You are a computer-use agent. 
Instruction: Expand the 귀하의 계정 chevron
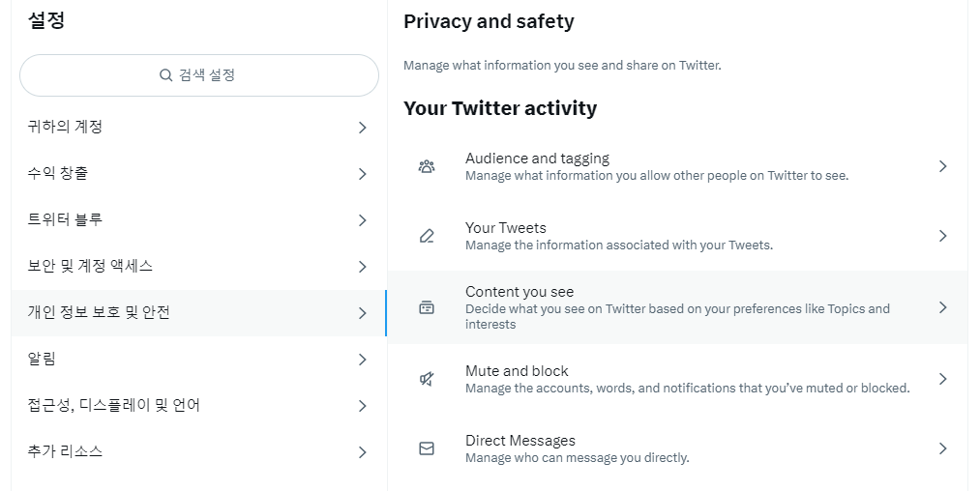tap(363, 128)
